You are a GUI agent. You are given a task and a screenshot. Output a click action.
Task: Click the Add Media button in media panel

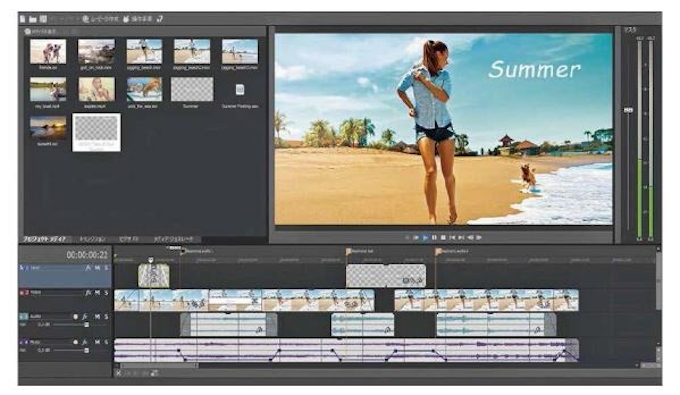[40, 32]
